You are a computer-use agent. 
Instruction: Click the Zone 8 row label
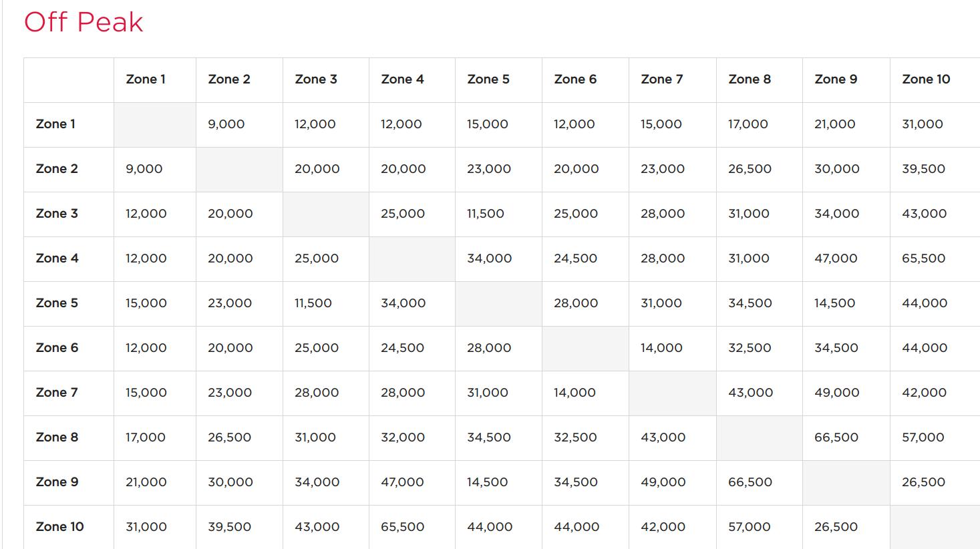(57, 437)
